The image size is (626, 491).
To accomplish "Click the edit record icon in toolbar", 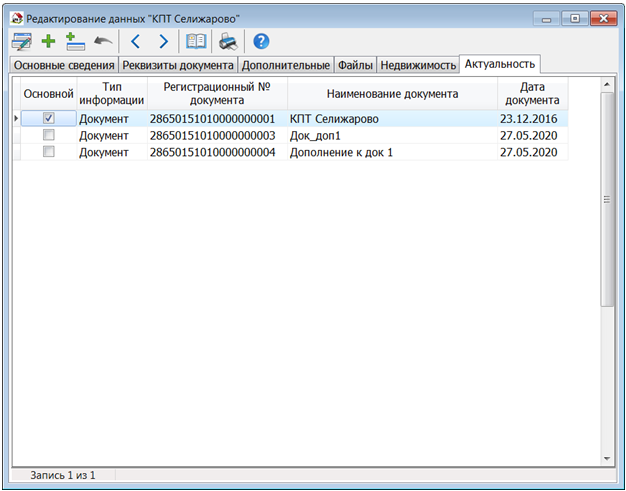I will point(21,41).
